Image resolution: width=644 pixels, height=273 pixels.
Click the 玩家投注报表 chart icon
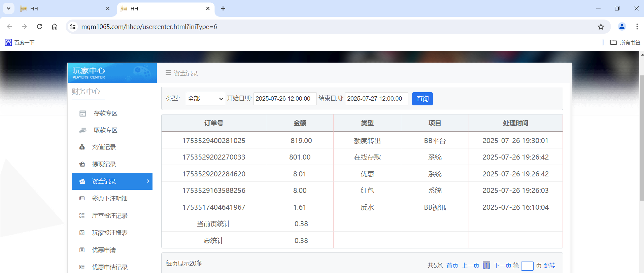[x=82, y=233]
